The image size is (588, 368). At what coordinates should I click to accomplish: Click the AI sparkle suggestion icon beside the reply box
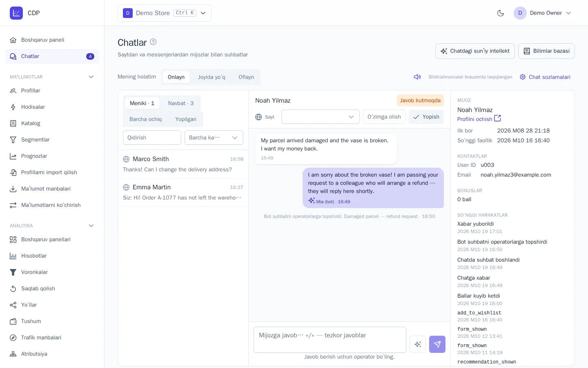[x=418, y=344]
